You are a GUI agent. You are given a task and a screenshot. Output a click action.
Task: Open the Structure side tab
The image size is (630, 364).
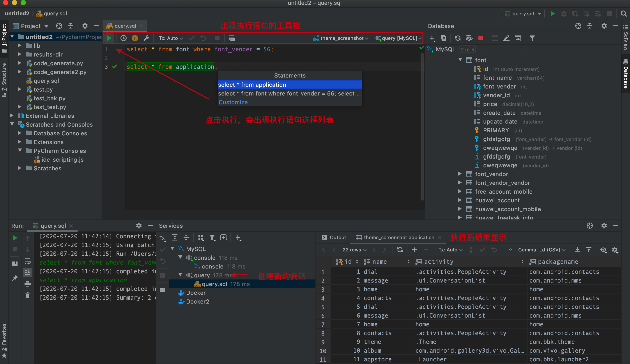pyautogui.click(x=4, y=80)
